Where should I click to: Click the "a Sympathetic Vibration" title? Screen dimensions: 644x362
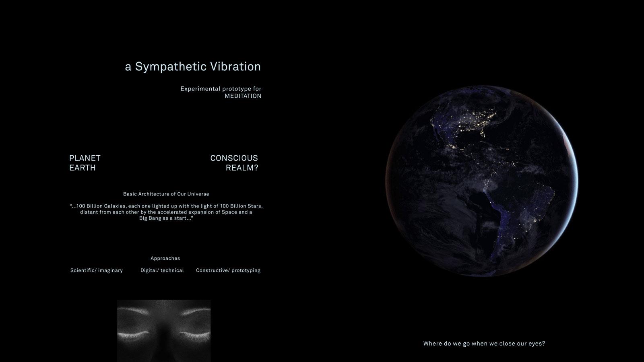point(193,67)
